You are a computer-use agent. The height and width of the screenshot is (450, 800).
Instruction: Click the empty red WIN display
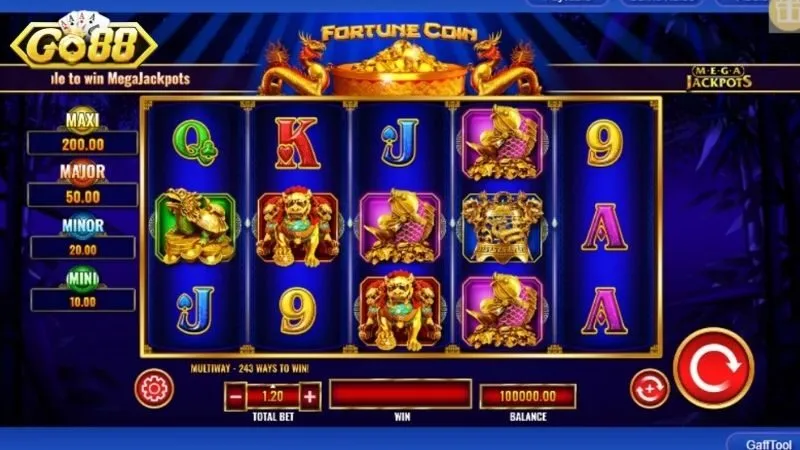pos(400,394)
